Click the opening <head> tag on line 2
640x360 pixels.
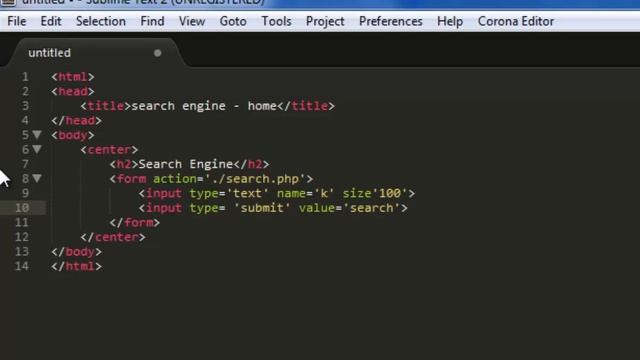pyautogui.click(x=73, y=91)
